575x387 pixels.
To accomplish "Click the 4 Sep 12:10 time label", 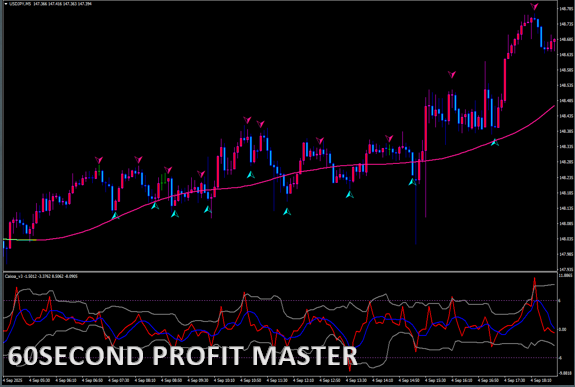I will (x=303, y=381).
